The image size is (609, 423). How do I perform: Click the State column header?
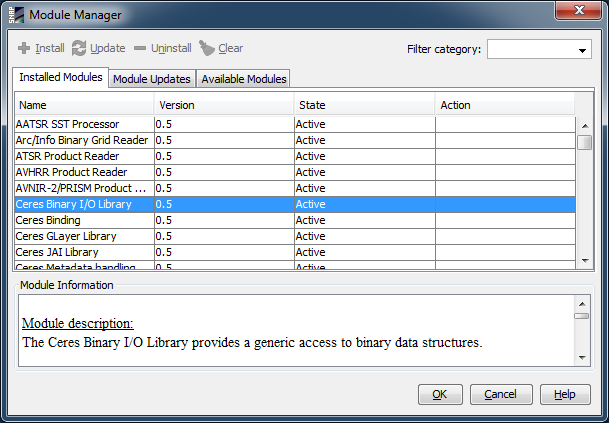(x=364, y=105)
